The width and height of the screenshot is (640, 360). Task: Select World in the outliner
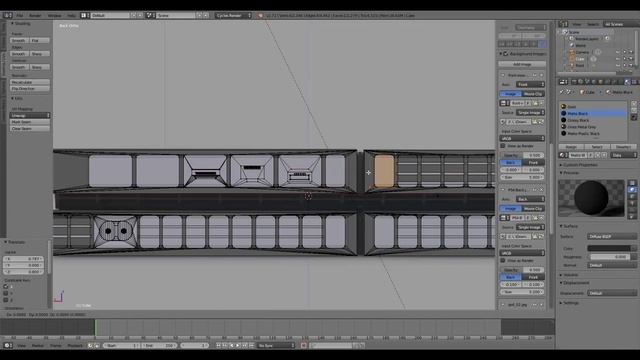(580, 45)
